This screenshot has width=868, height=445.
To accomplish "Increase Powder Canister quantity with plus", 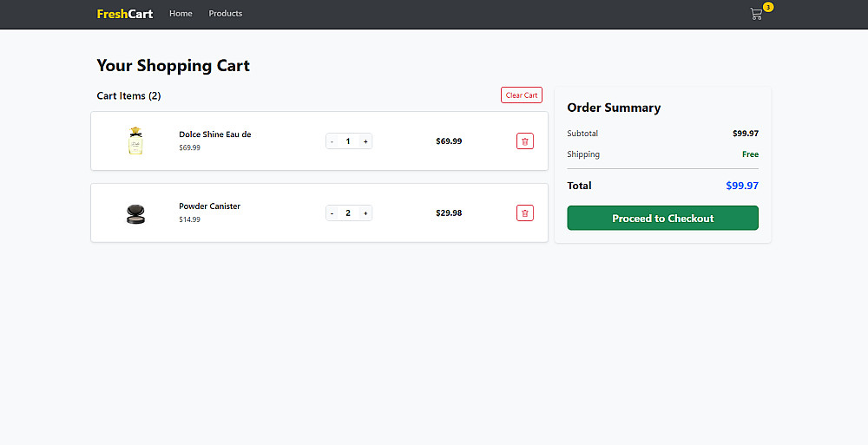I will (x=365, y=213).
